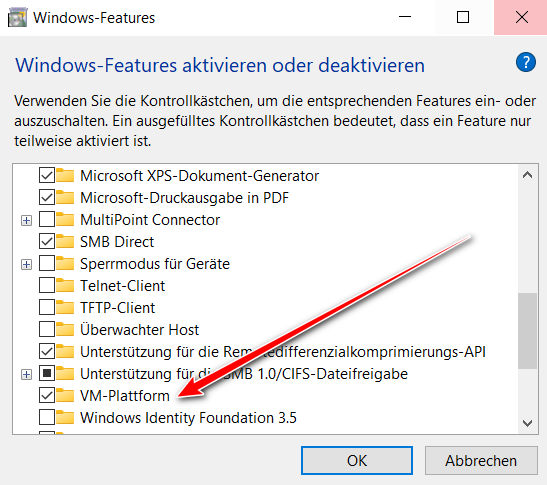This screenshot has height=485, width=547.
Task: Select Windows Identity Foundation 3.5 label
Action: (188, 417)
